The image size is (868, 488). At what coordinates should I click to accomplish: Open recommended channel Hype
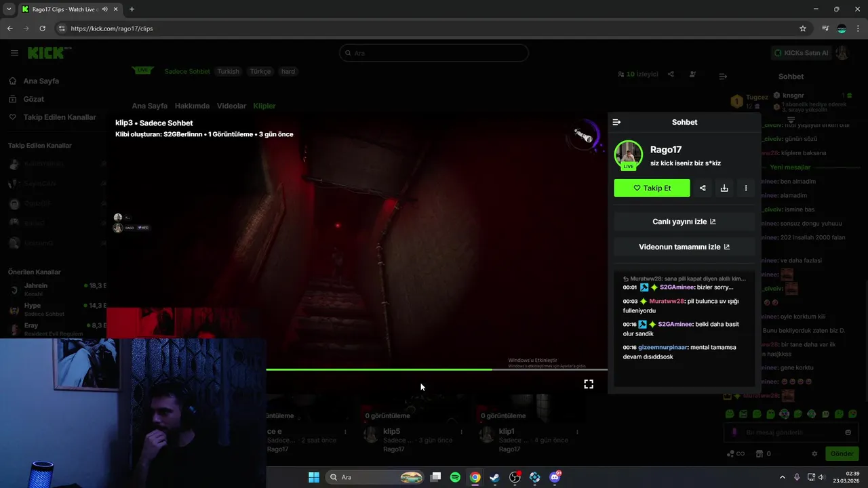click(x=58, y=310)
